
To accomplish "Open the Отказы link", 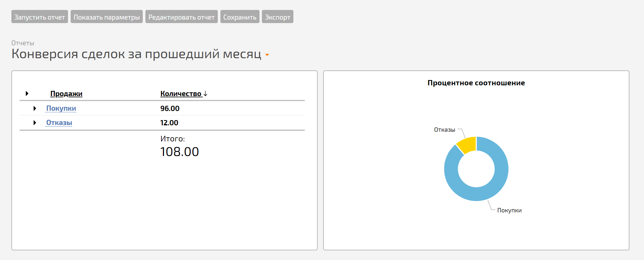I will [x=59, y=123].
